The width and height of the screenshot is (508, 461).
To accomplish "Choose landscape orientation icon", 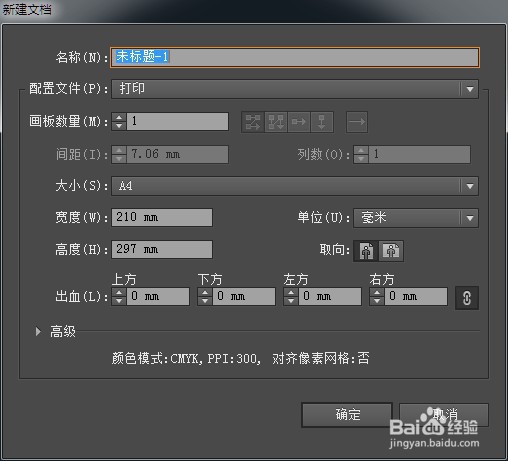I will [391, 251].
